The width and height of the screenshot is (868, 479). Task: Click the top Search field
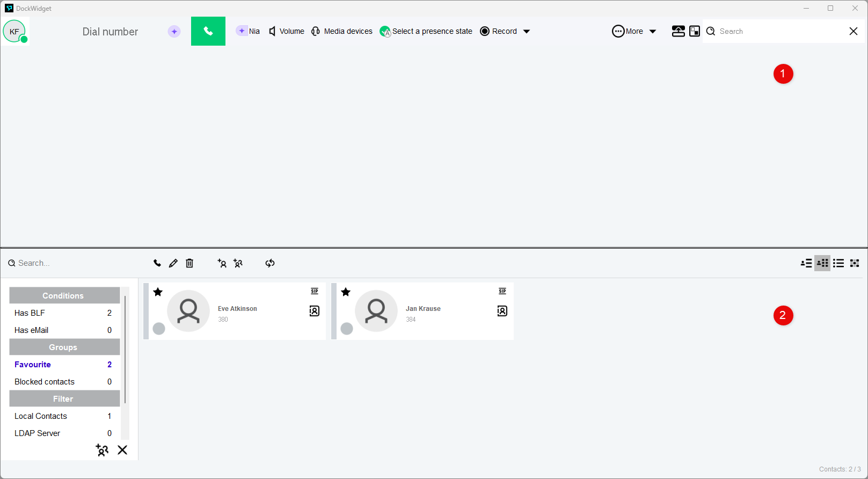pyautogui.click(x=773, y=31)
